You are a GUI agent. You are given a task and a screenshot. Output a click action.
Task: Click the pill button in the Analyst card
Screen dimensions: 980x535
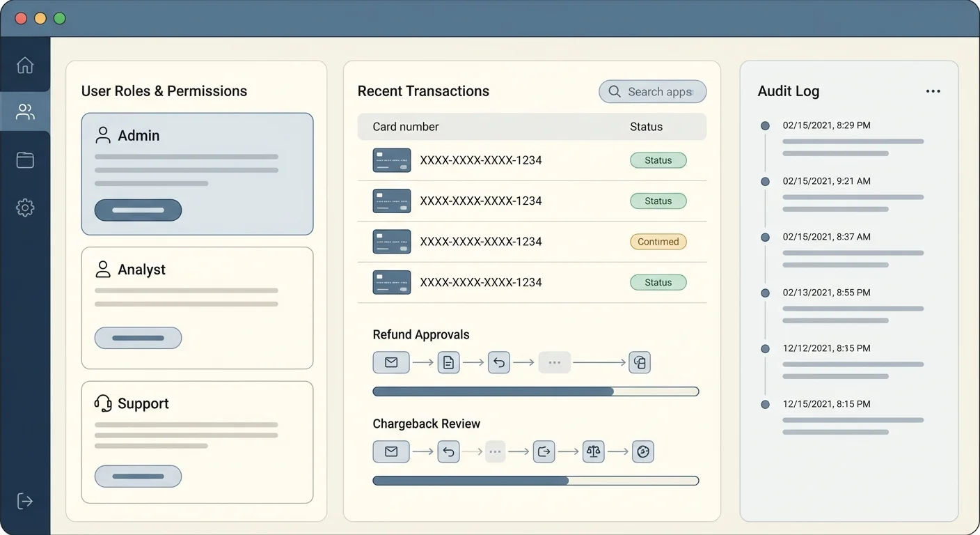pyautogui.click(x=138, y=338)
